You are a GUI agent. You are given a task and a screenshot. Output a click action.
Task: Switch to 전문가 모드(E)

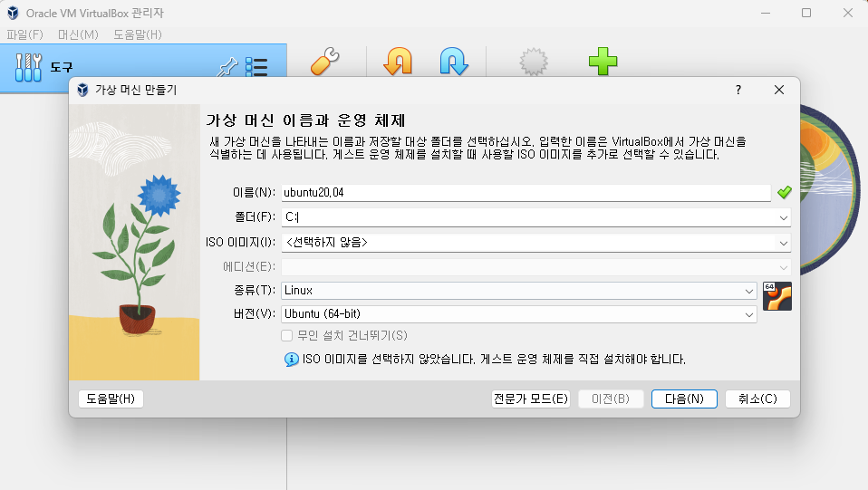531,399
